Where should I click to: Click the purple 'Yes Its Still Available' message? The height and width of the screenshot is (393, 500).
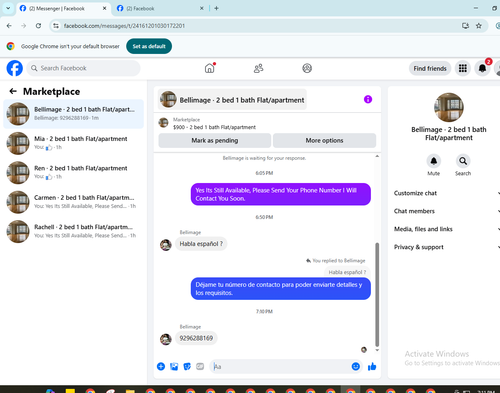click(281, 194)
